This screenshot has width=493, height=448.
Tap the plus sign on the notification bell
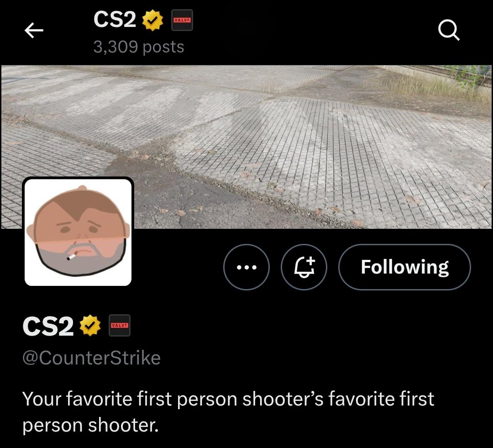pos(311,261)
